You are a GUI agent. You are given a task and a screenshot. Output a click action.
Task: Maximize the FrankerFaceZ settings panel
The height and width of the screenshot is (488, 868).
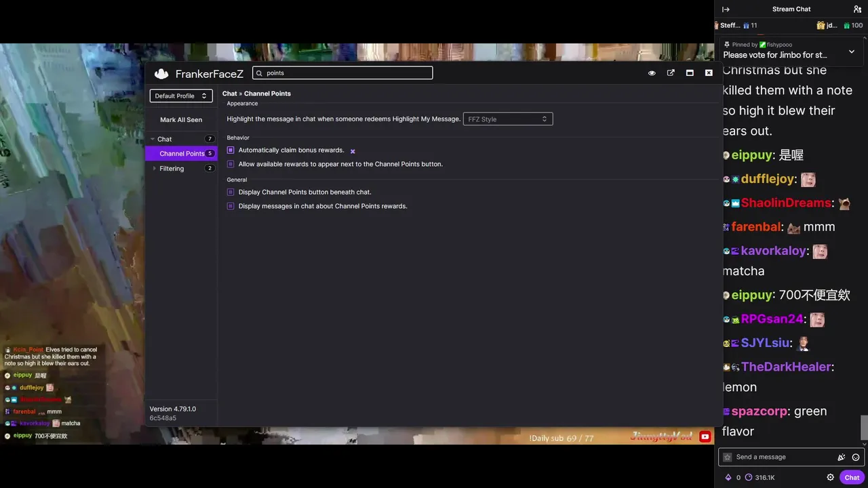690,73
